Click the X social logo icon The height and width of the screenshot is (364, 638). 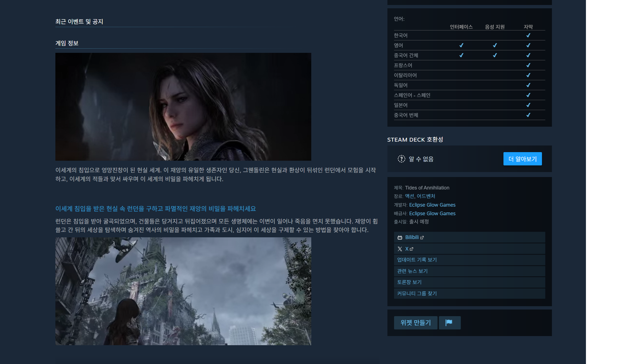pos(400,249)
